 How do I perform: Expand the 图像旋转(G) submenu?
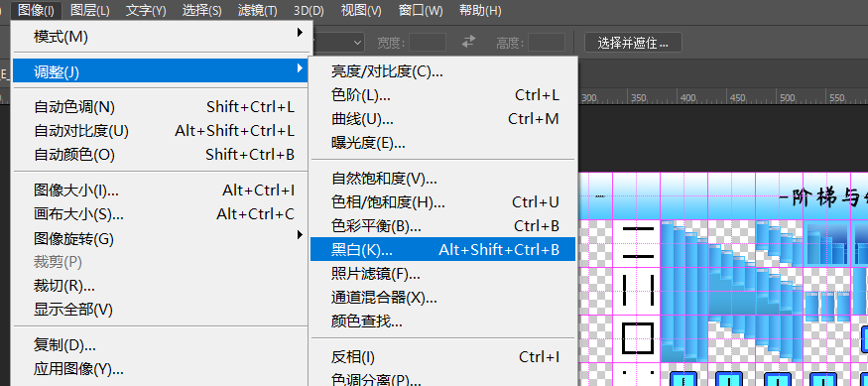[x=162, y=239]
